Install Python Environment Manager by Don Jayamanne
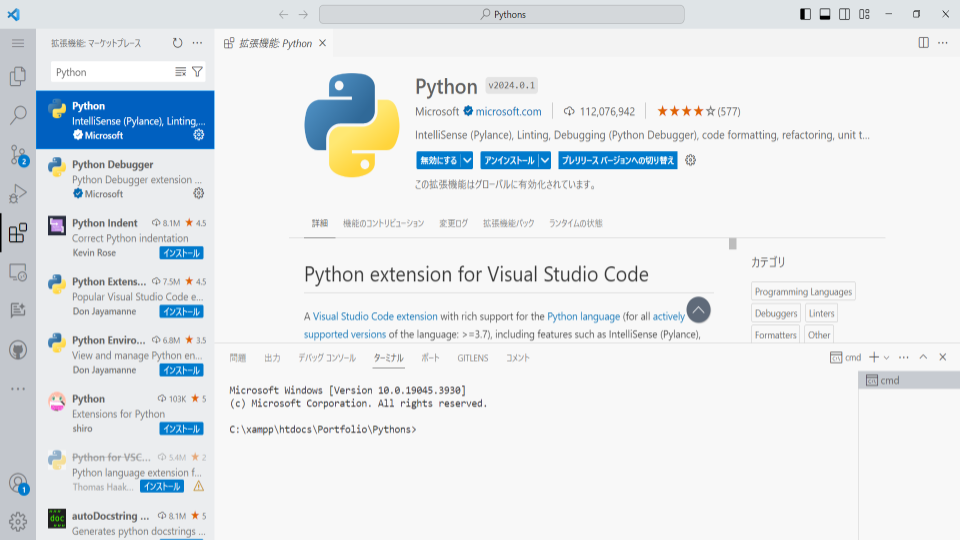960x540 pixels. click(181, 370)
